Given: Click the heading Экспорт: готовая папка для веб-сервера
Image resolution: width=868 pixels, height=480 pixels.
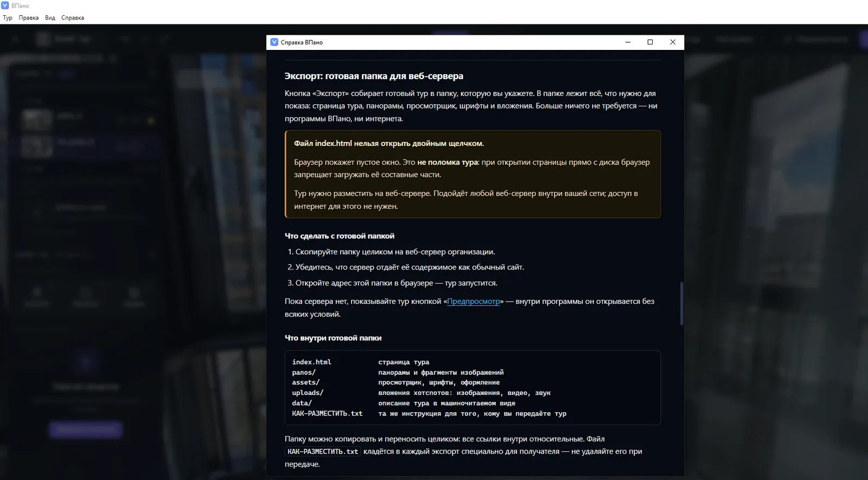Looking at the screenshot, I should pyautogui.click(x=374, y=76).
